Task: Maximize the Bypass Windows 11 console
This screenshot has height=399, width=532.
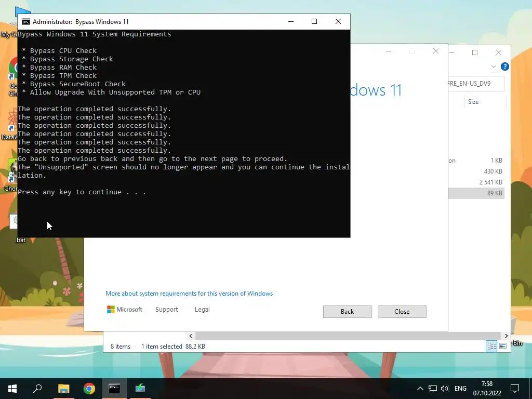Action: coord(314,21)
